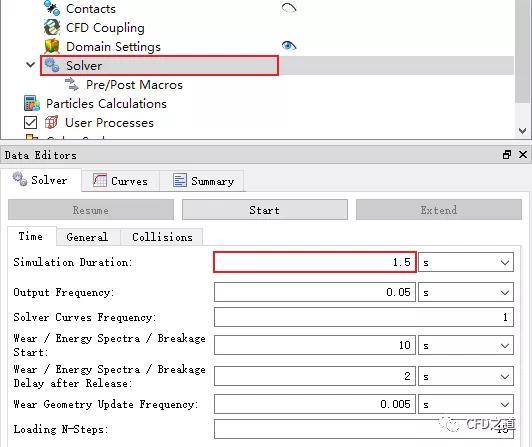532x447 pixels.
Task: Open the Summary tab
Action: [203, 181]
